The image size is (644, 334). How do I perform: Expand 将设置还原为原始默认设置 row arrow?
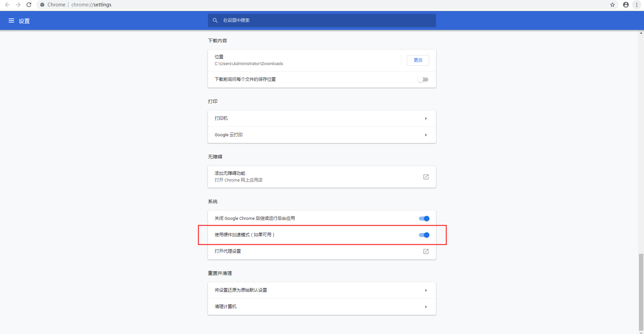coord(426,290)
